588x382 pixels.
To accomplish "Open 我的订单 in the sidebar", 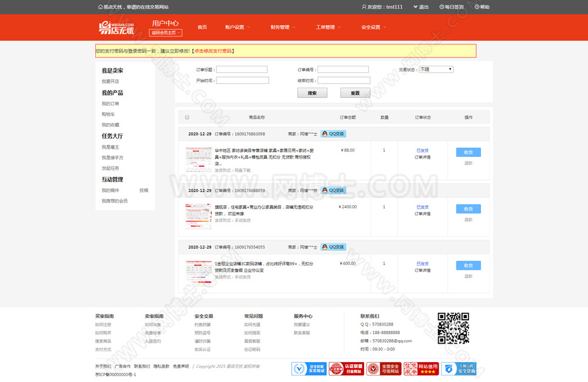I will tap(110, 103).
